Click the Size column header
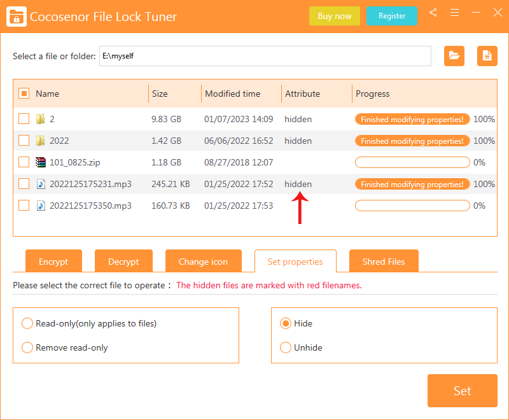This screenshot has height=420, width=509. tap(160, 94)
